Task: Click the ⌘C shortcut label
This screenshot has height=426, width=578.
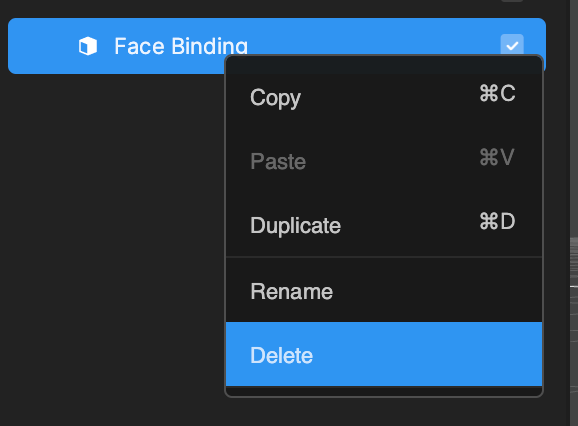Action: point(497,93)
